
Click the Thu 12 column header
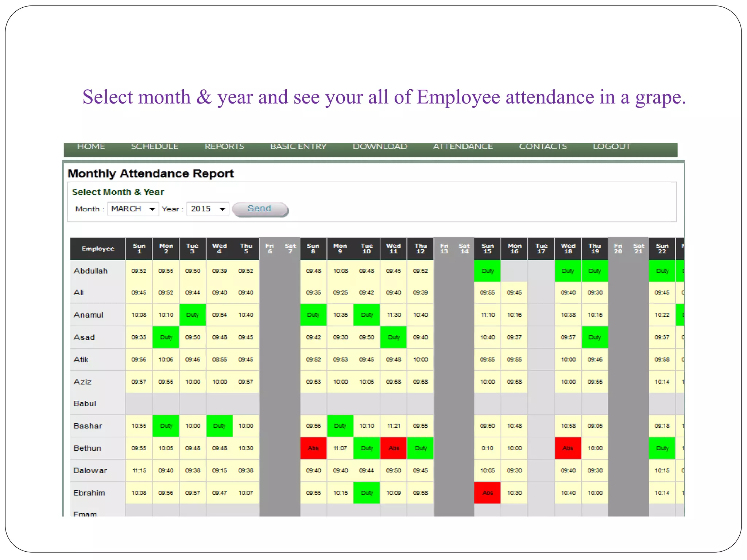click(x=421, y=249)
